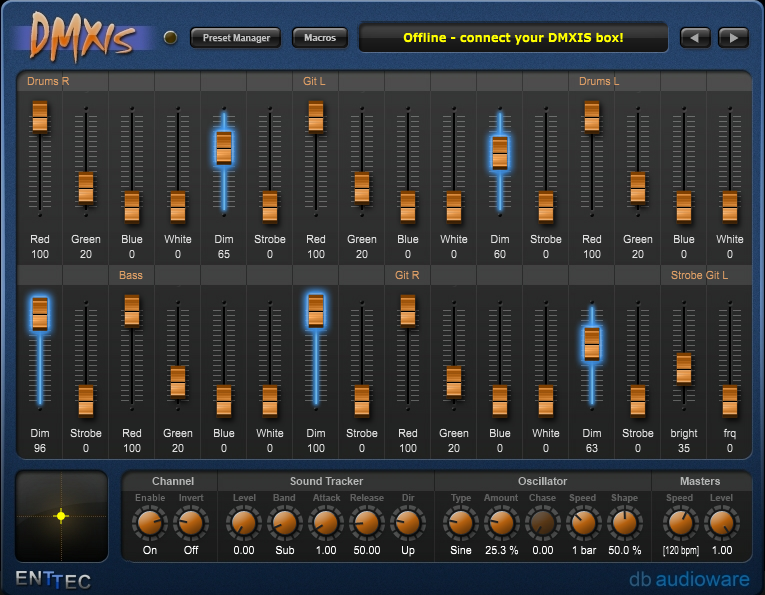The height and width of the screenshot is (595, 765).
Task: Click the frq fader handle
Action: 730,401
